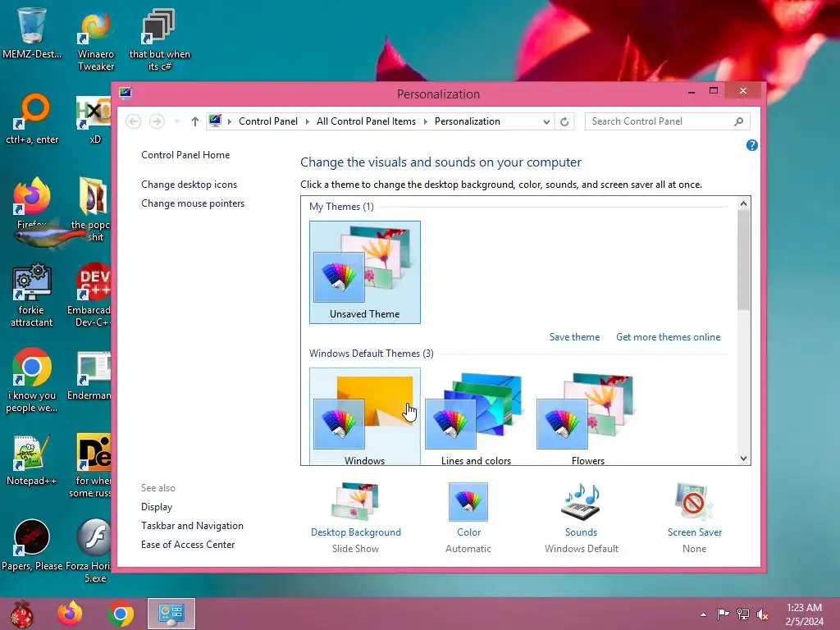Open 'ctrl+a, enter' desktop shortcut
840x630 pixels.
click(x=32, y=119)
